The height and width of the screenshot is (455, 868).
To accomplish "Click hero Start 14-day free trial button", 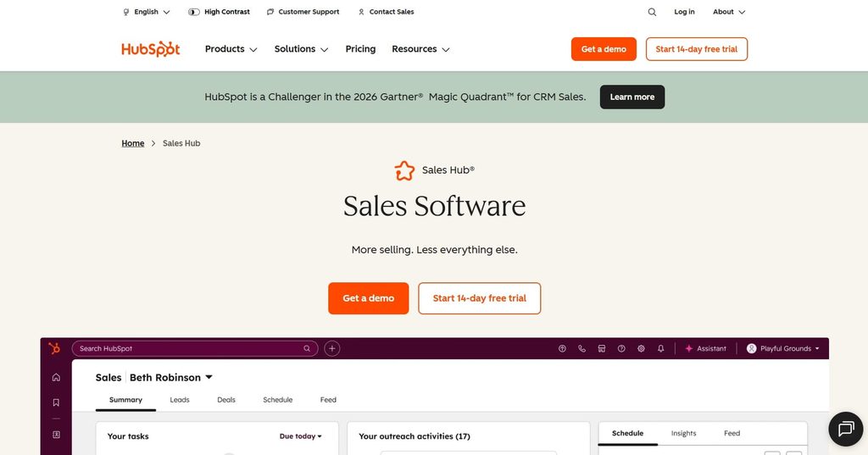I will tap(480, 298).
